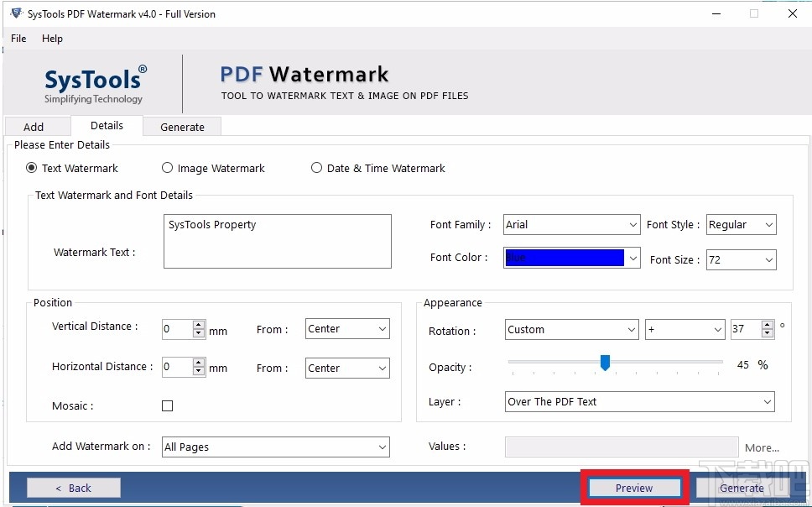Open the File menu
812x507 pixels.
coord(18,39)
